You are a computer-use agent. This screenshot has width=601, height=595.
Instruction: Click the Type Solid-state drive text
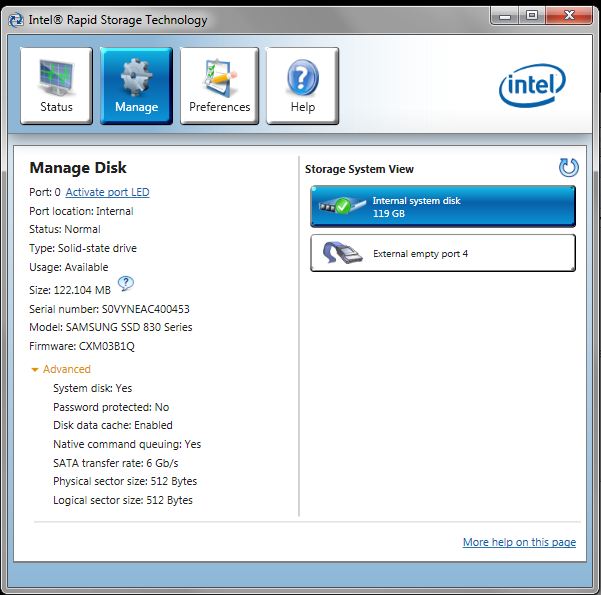pos(83,248)
